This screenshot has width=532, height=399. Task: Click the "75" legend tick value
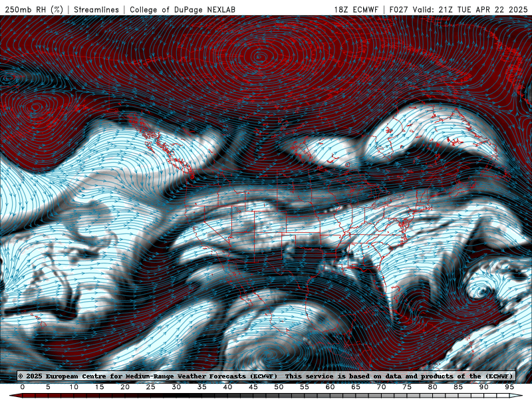[407, 387]
